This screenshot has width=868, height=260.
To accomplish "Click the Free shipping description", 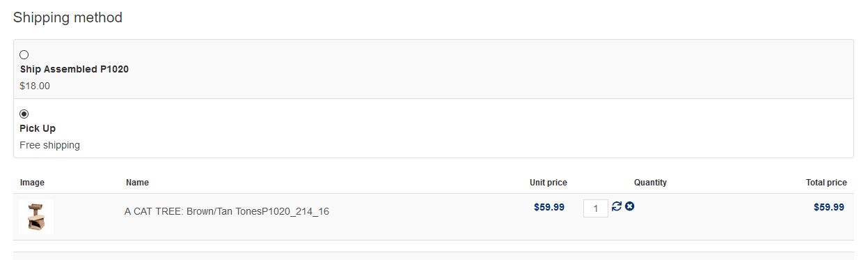I will click(x=50, y=146).
